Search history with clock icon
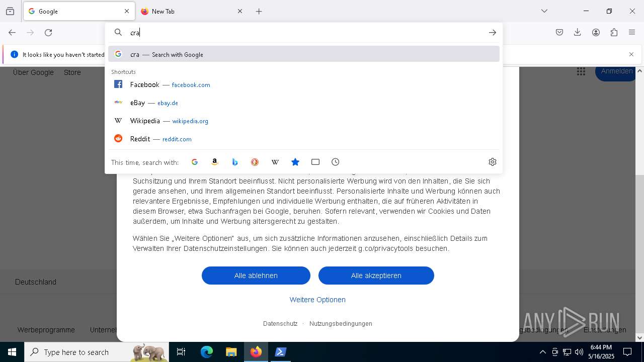This screenshot has width=644, height=362. [x=336, y=162]
